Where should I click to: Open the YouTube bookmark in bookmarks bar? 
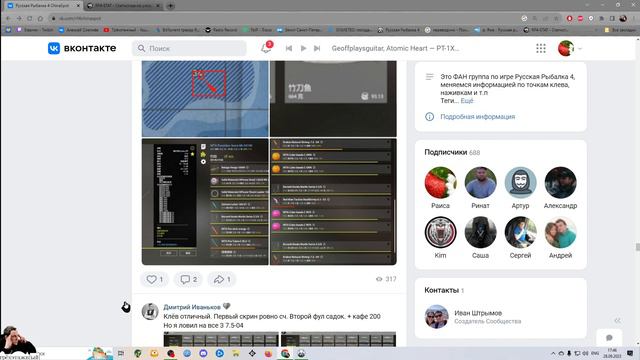127,30
